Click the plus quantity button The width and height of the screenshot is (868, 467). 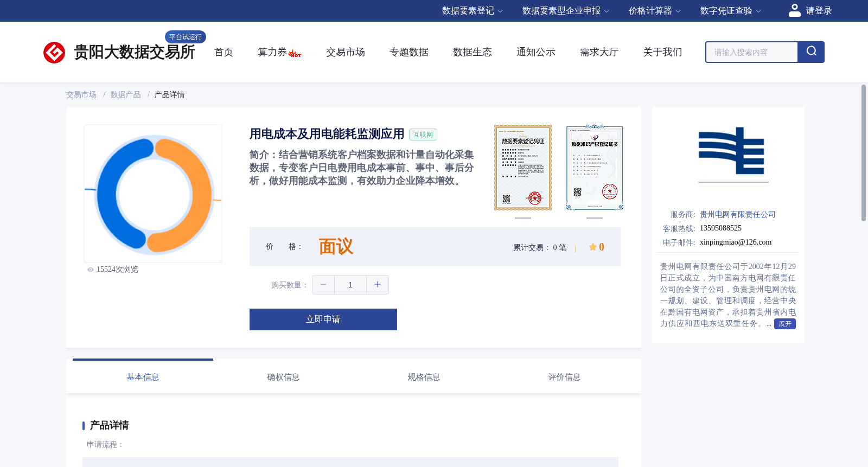pos(378,285)
